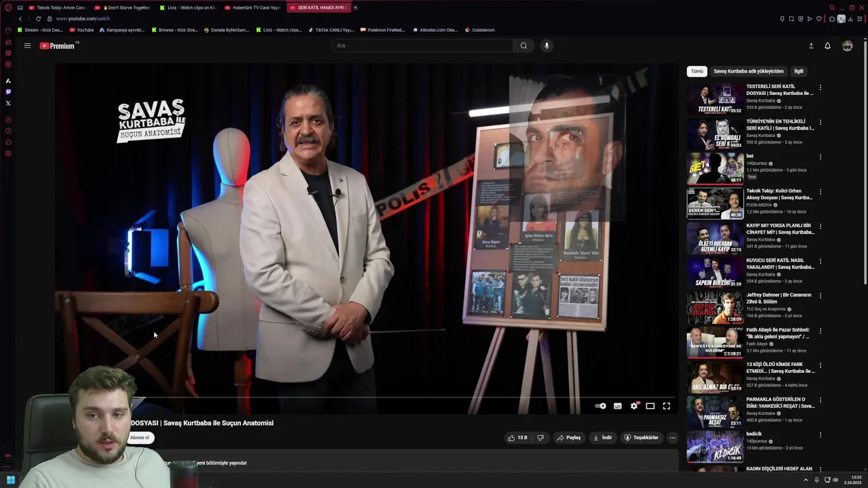Select the İlgili filter chip

click(x=799, y=71)
